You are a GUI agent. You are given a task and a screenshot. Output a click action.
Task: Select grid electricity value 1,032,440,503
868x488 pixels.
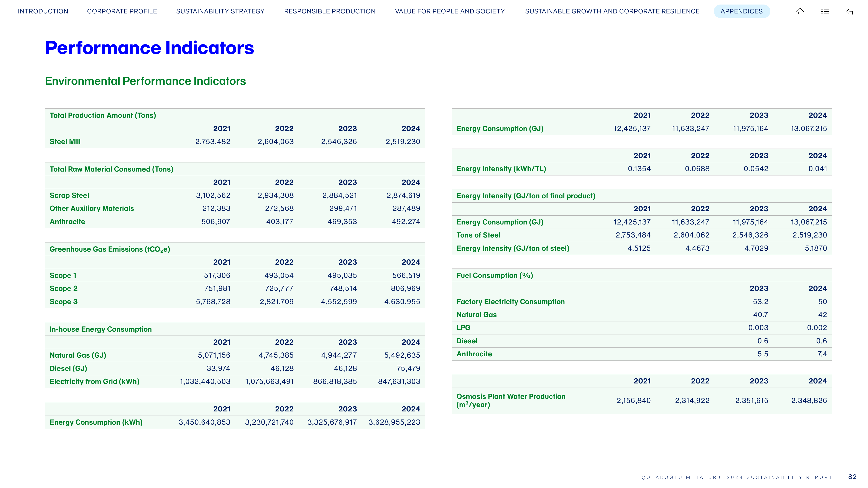tap(205, 382)
